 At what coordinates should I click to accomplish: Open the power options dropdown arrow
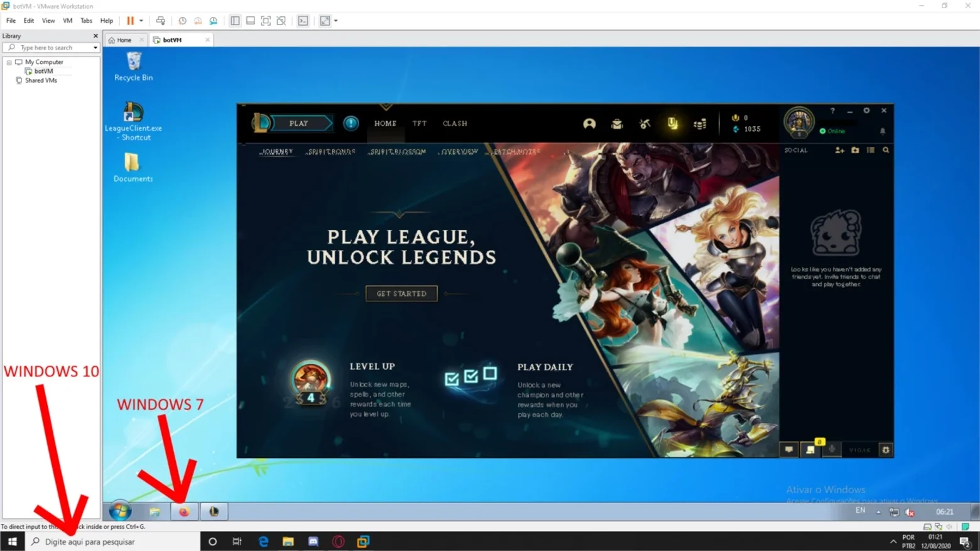coord(141,21)
